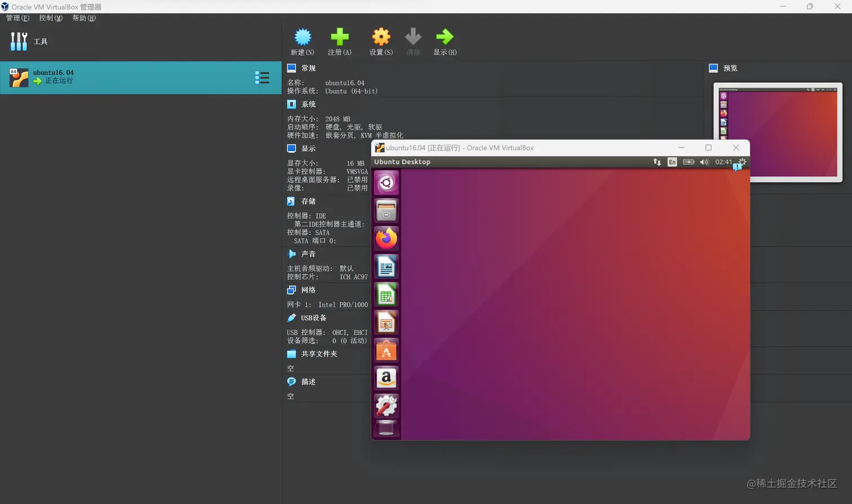Click the network adapter text "Intel PRO/1000"
Screen dimensions: 852x504
pyautogui.click(x=343, y=305)
